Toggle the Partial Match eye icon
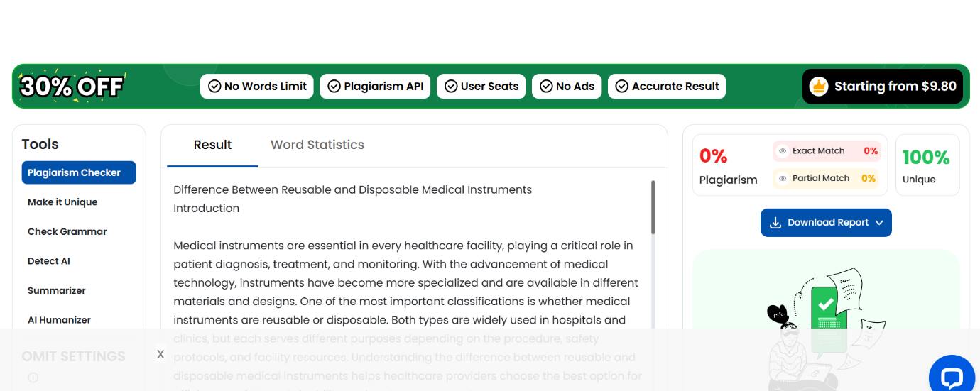The width and height of the screenshot is (980, 391). click(783, 179)
